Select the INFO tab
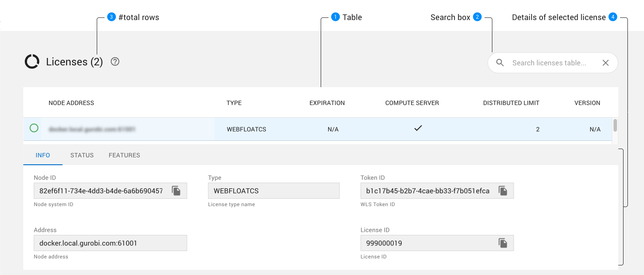Viewport: 644px width, 275px height. tap(43, 155)
